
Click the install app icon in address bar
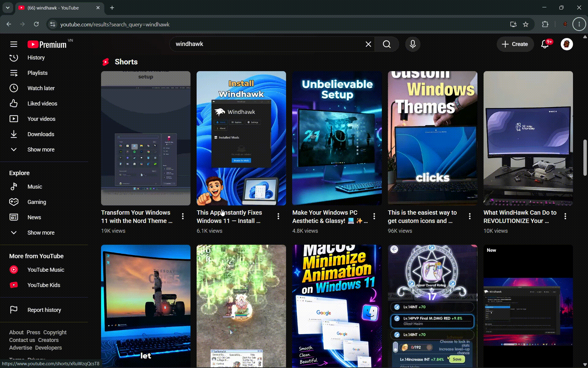513,24
